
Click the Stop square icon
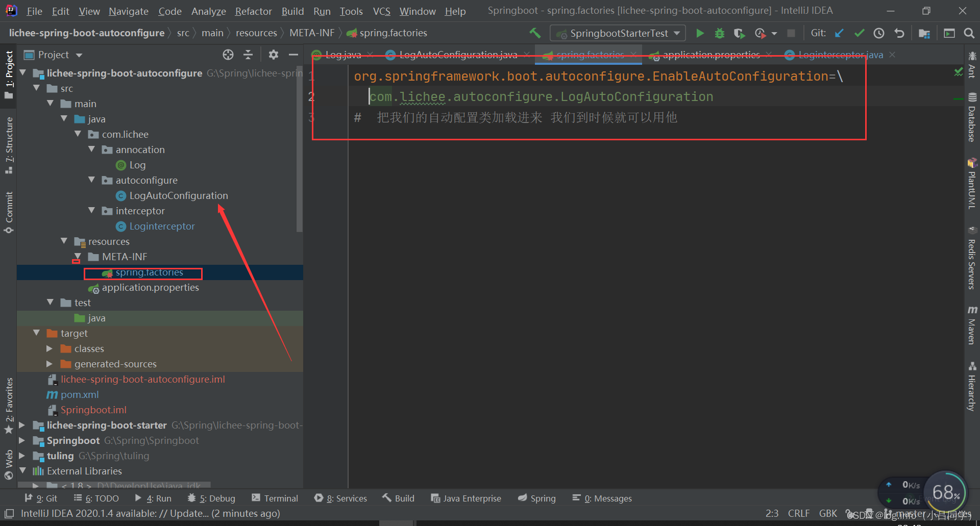[791, 33]
